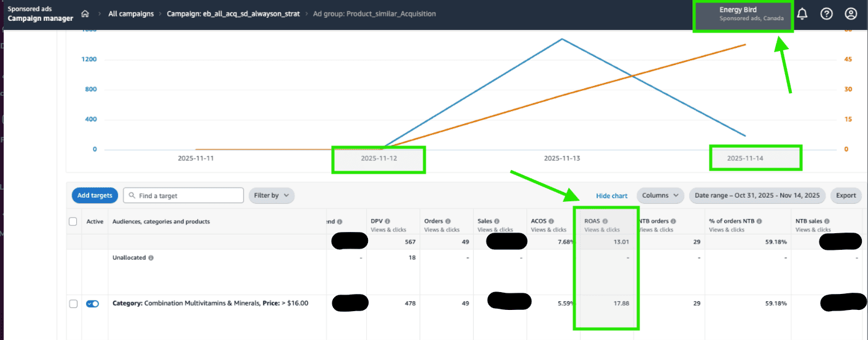This screenshot has width=868, height=340.
Task: Go to the Campaign manager home icon
Action: (x=85, y=14)
